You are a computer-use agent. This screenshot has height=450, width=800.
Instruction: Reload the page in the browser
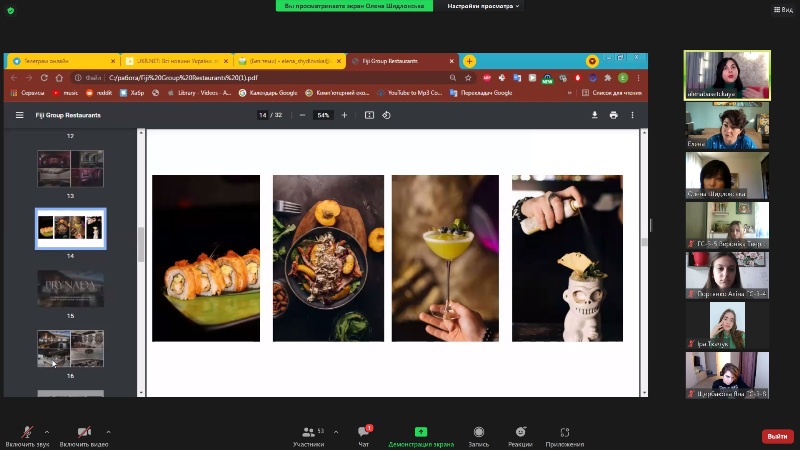tap(44, 78)
